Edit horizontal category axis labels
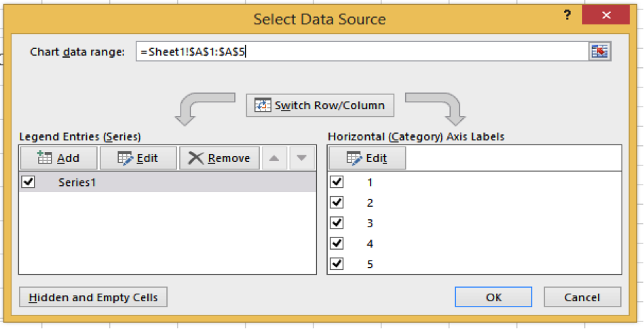Screen dimensions: 644x329 (367, 158)
